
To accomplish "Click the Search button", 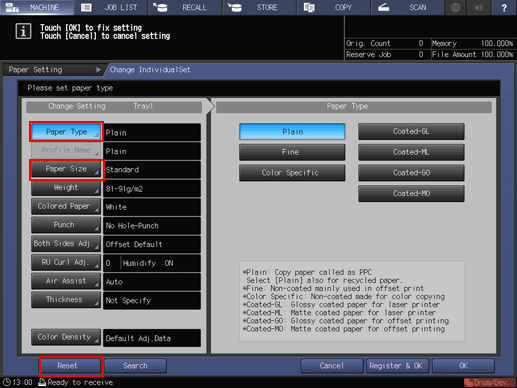I will point(135,366).
